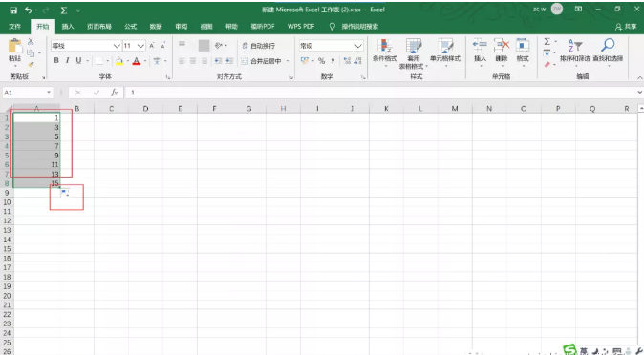Click the Undo arrow icon
Screen dimensions: 644x355
[28, 10]
